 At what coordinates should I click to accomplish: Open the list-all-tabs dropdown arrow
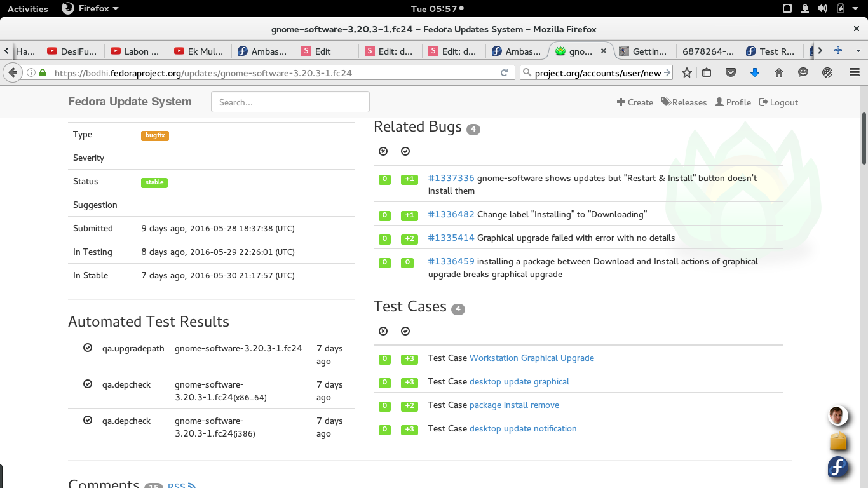858,51
